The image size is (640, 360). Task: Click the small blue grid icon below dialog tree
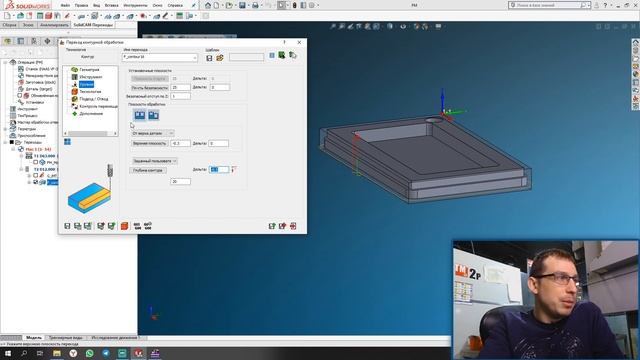pyautogui.click(x=67, y=142)
